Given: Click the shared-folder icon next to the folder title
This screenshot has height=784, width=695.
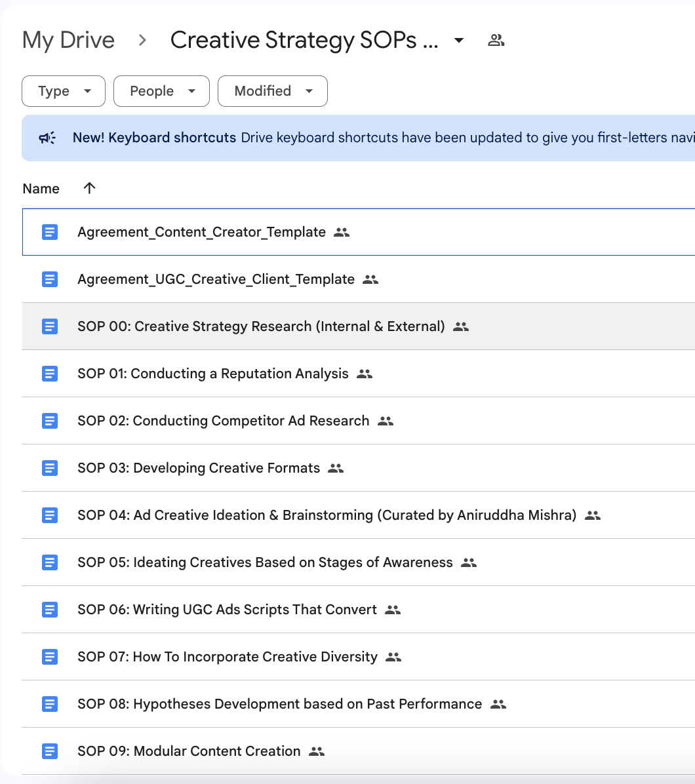Looking at the screenshot, I should point(496,40).
